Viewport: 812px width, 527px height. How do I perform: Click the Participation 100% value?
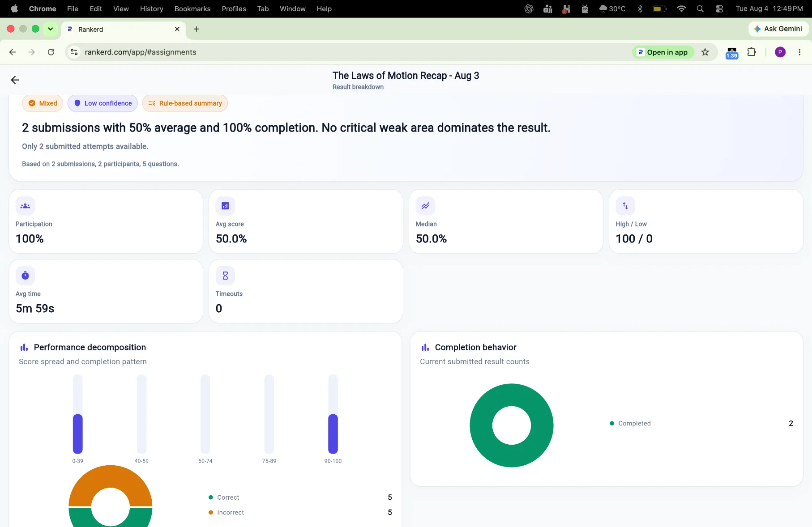tap(30, 239)
